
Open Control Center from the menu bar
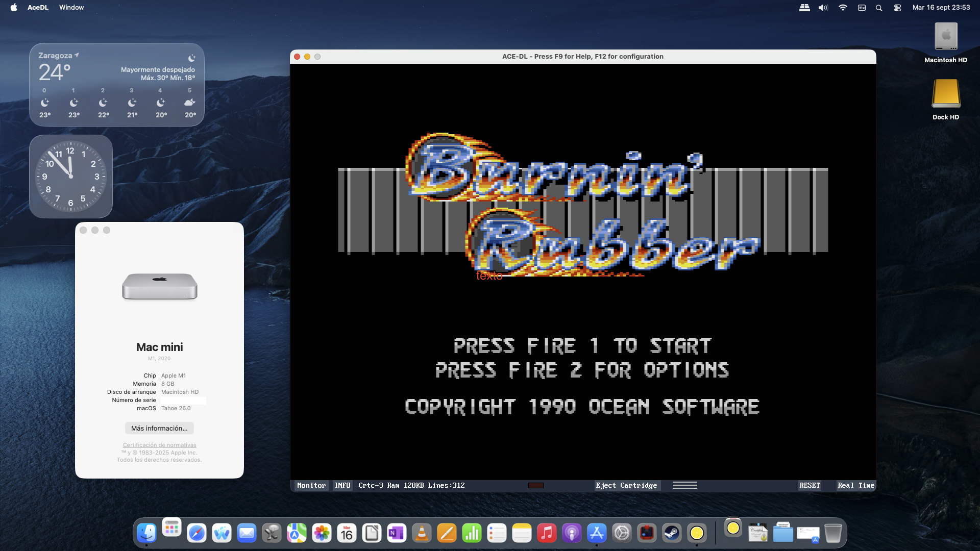[897, 8]
